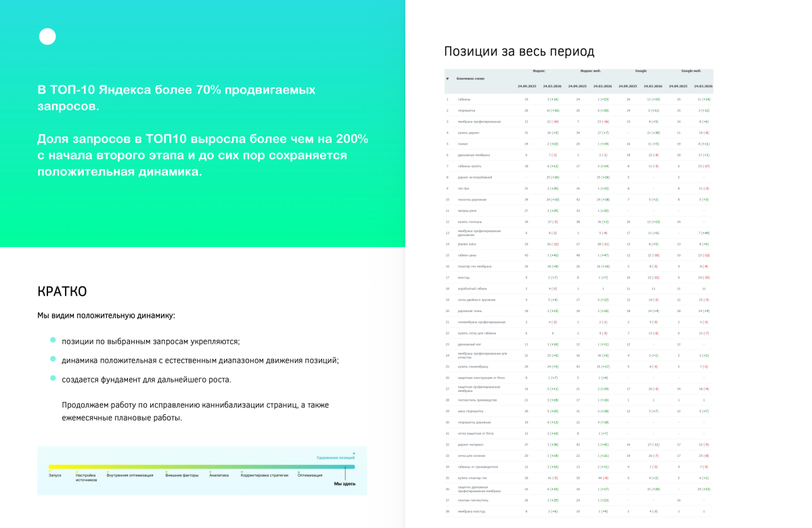Click the "коробчатый габион" keyword in the table
The width and height of the screenshot is (812, 528).
pos(472,288)
